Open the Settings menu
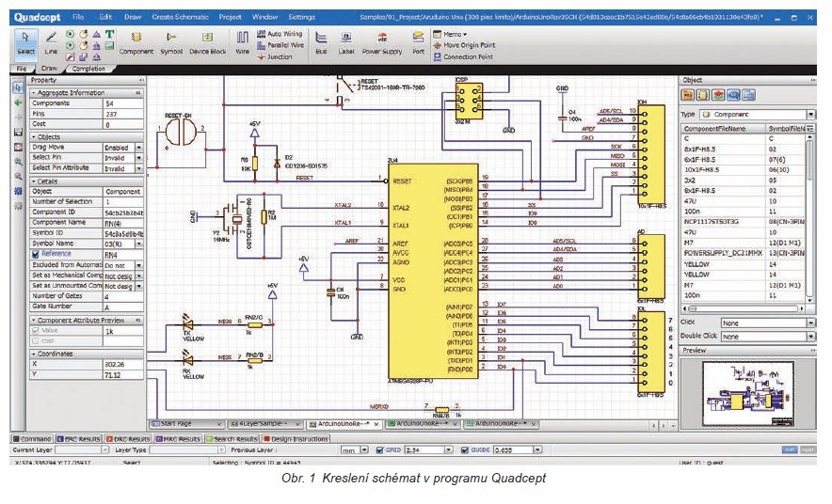The width and height of the screenshot is (832, 504). [301, 17]
